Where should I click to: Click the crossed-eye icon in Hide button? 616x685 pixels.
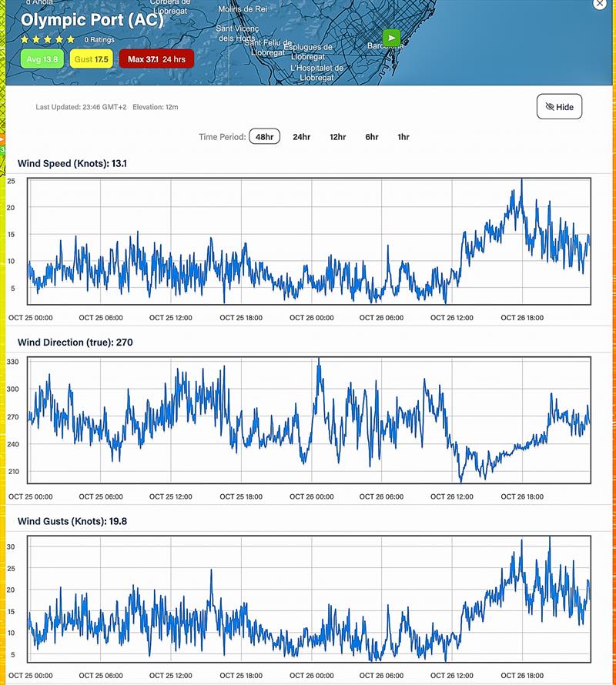point(550,106)
